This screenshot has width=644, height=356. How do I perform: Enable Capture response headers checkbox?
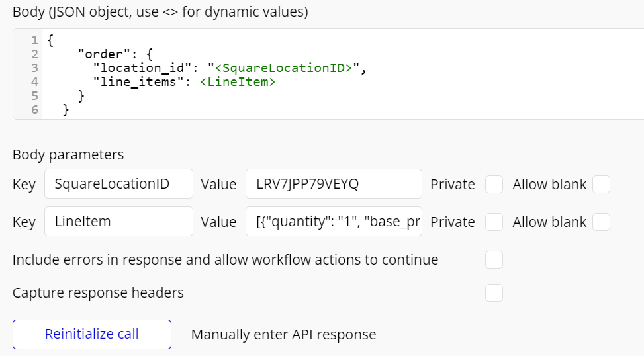(x=494, y=292)
